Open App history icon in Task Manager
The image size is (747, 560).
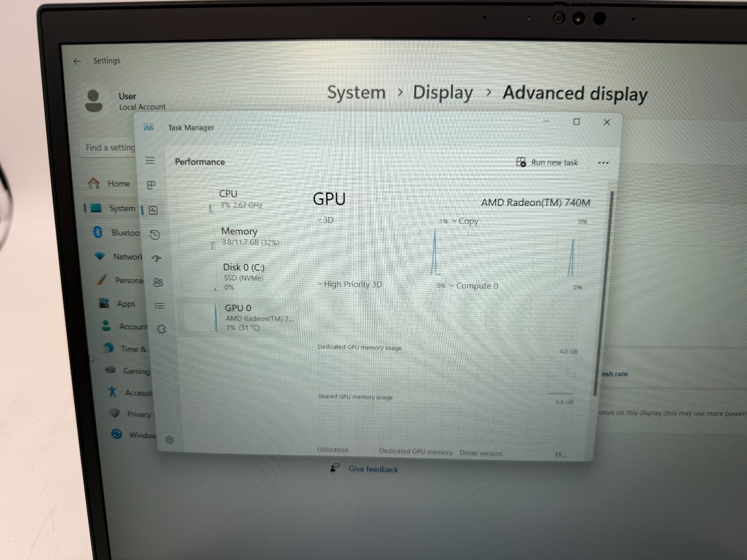pos(155,235)
